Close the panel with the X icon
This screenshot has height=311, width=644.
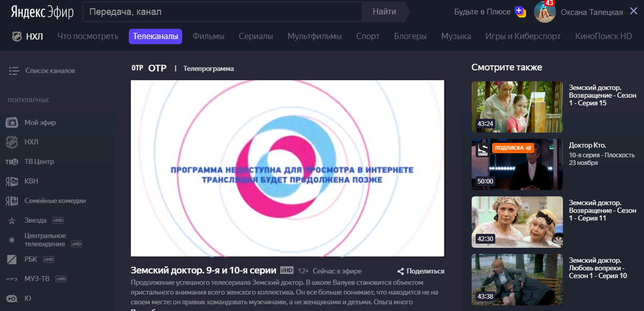coord(633,11)
